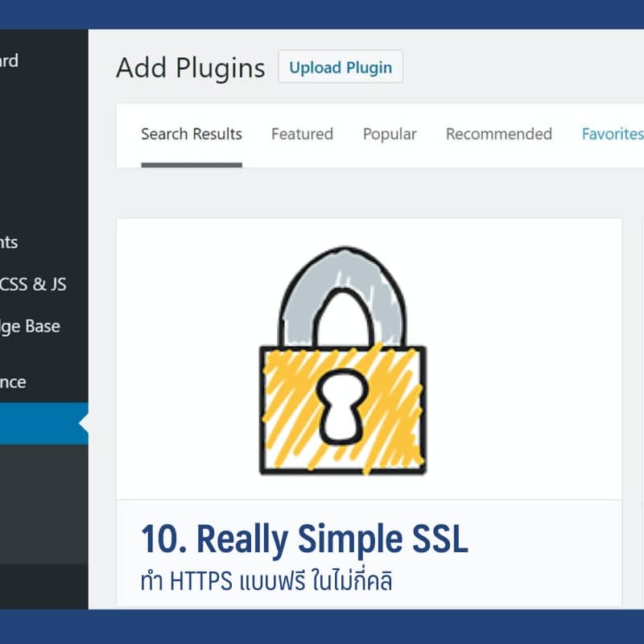The image size is (644, 644).
Task: Open the CSS & JS sidebar menu
Action: [x=34, y=284]
